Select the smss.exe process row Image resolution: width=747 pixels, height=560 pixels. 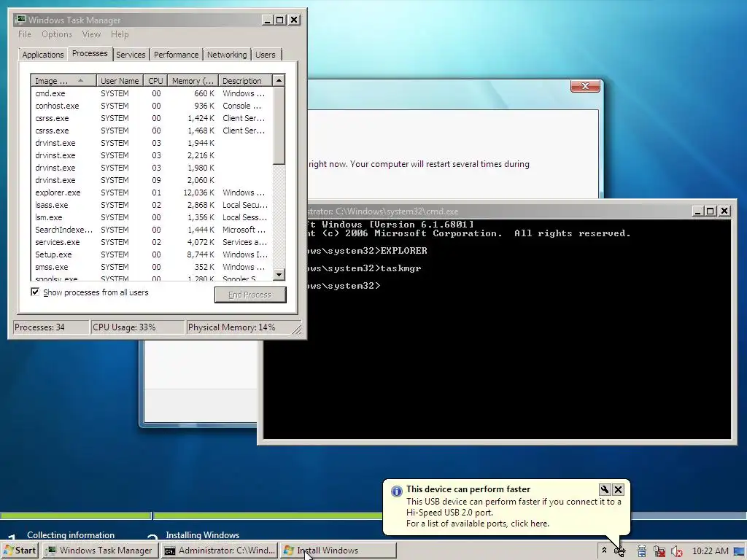point(152,267)
